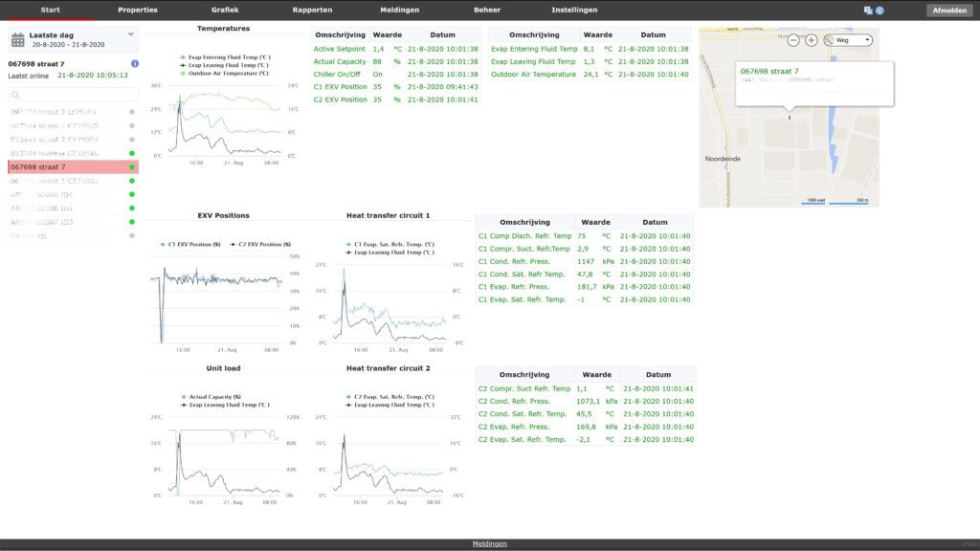This screenshot has width=980, height=551.
Task: Click the C2 Cond. Refr. Press. row label
Action: click(x=514, y=401)
